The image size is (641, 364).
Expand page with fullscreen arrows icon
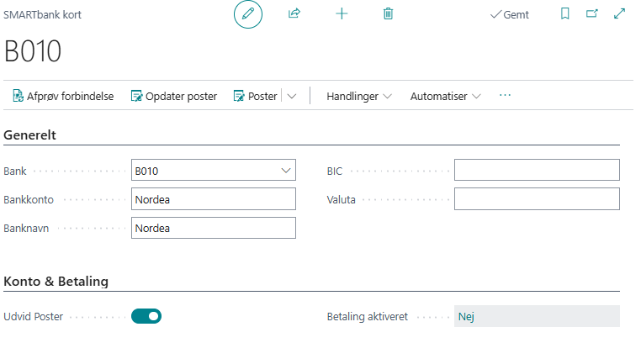click(620, 14)
